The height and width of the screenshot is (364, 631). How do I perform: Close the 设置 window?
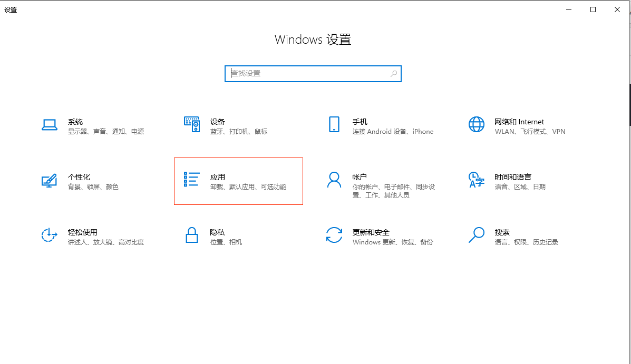click(x=617, y=9)
